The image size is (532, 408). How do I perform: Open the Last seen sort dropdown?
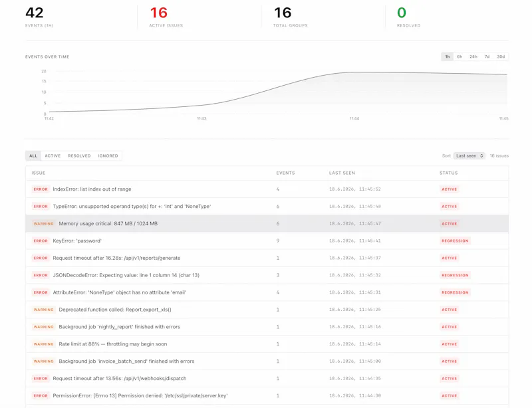pyautogui.click(x=469, y=155)
